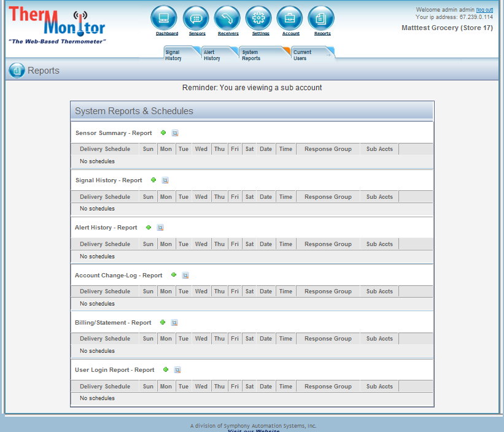Add schedule for Sensor Summary report
Image resolution: width=504 pixels, height=432 pixels.
(163, 133)
